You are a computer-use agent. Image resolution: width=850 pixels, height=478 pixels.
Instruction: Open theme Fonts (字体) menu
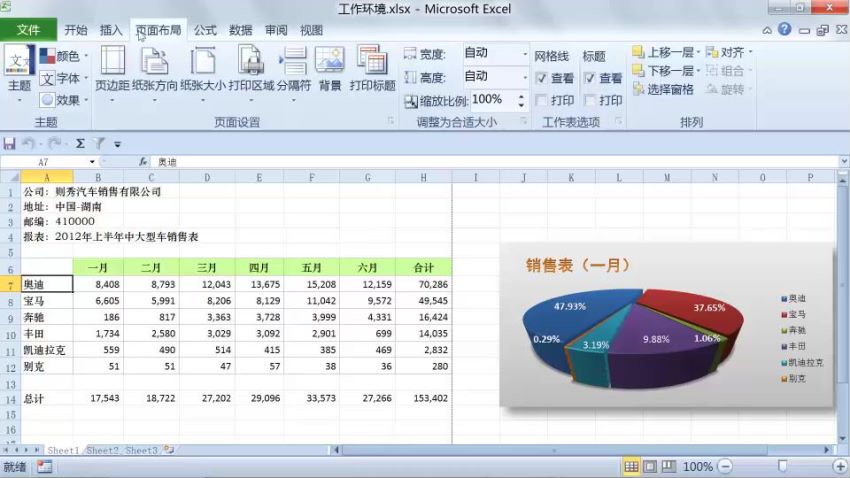click(63, 78)
